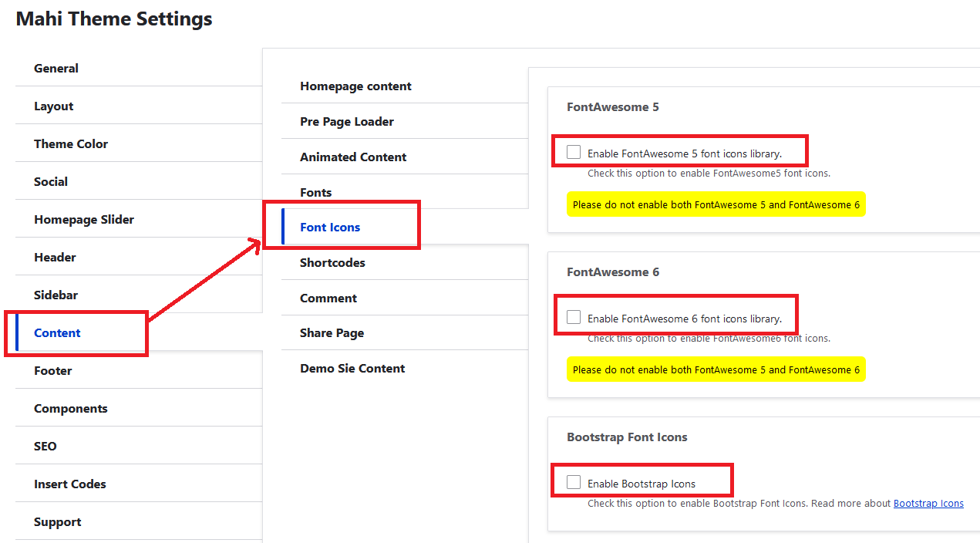
Task: Switch to the Shortcodes sub-tab
Action: coord(332,263)
